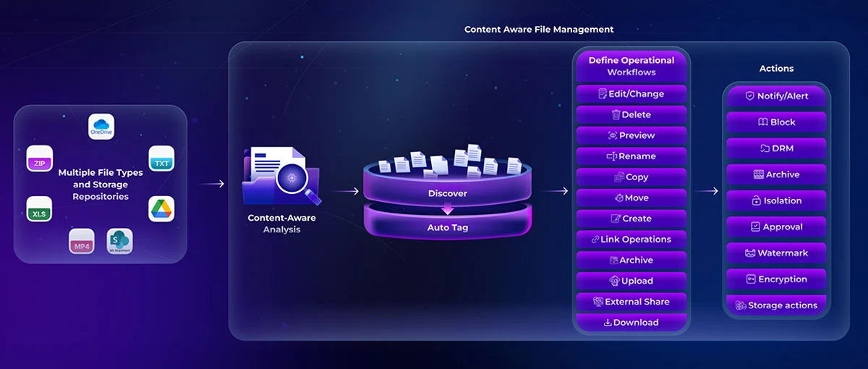Select the Edit/Change workflow button
The height and width of the screenshot is (369, 868).
point(631,94)
